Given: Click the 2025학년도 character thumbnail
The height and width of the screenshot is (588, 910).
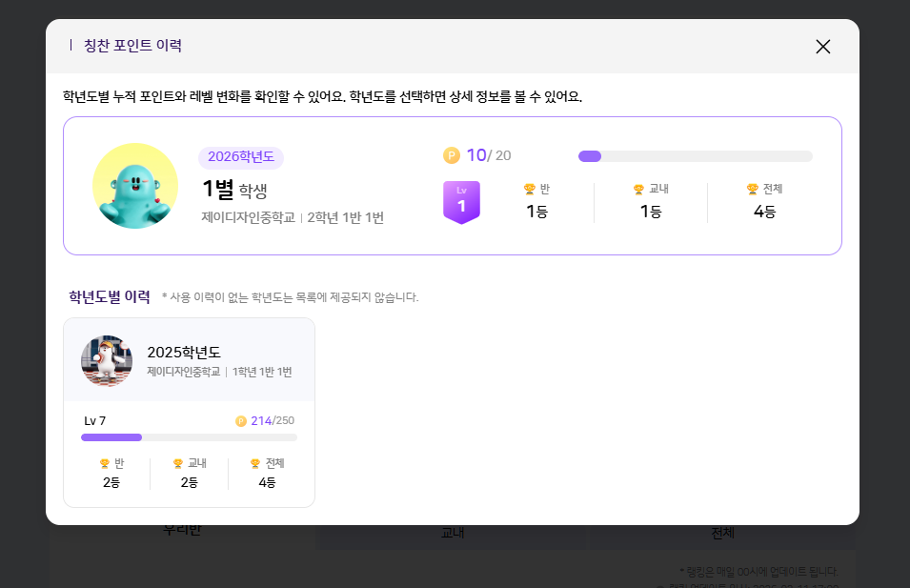Looking at the screenshot, I should (x=107, y=360).
